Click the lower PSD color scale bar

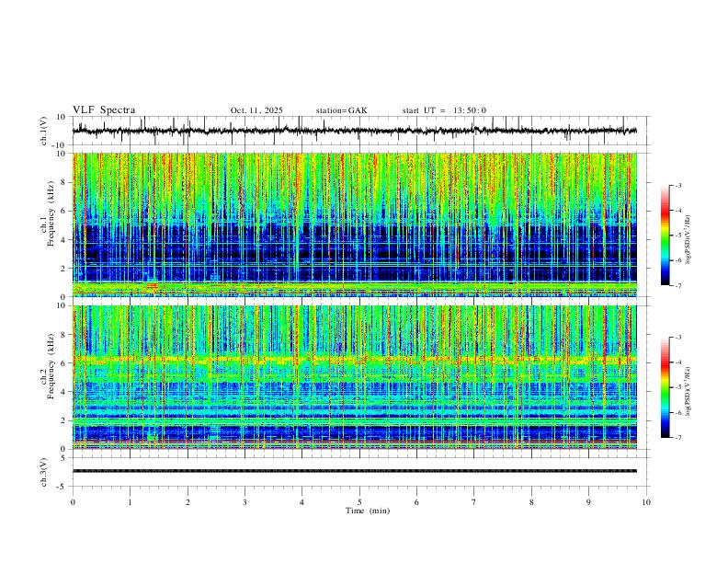(x=665, y=387)
